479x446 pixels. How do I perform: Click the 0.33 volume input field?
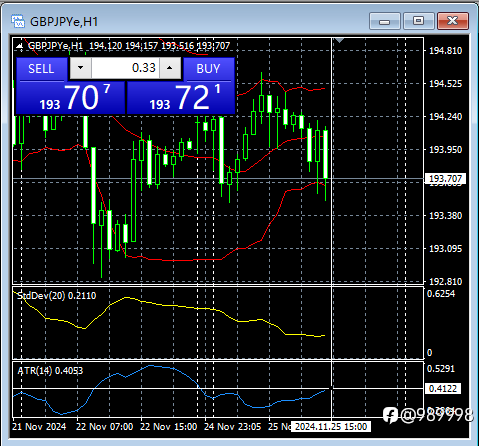click(125, 68)
